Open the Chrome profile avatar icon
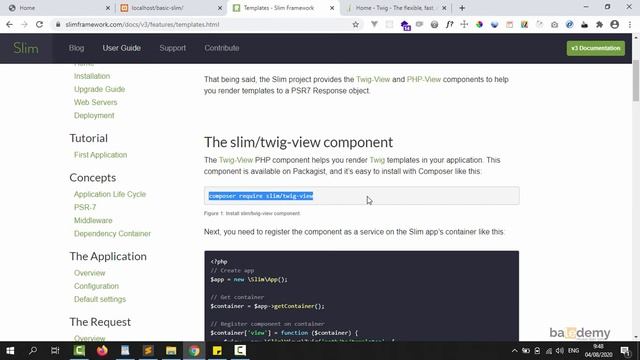Viewport: 640px width, 360px height. tap(615, 24)
